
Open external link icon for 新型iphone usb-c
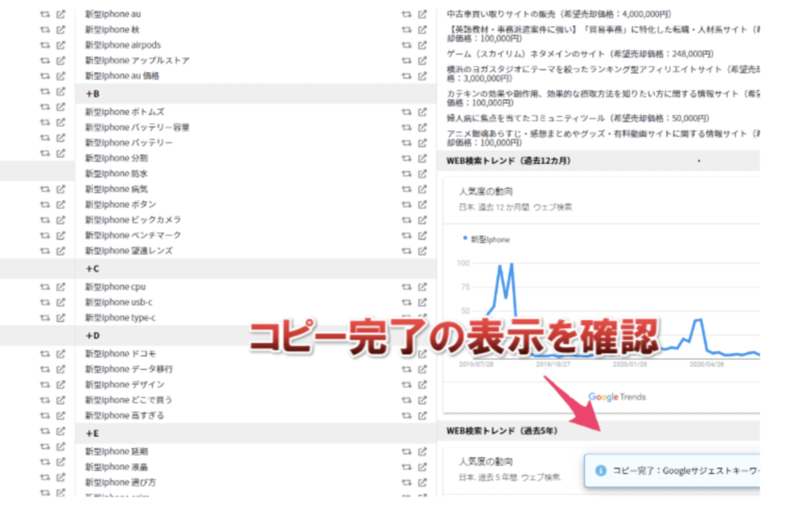pos(423,302)
